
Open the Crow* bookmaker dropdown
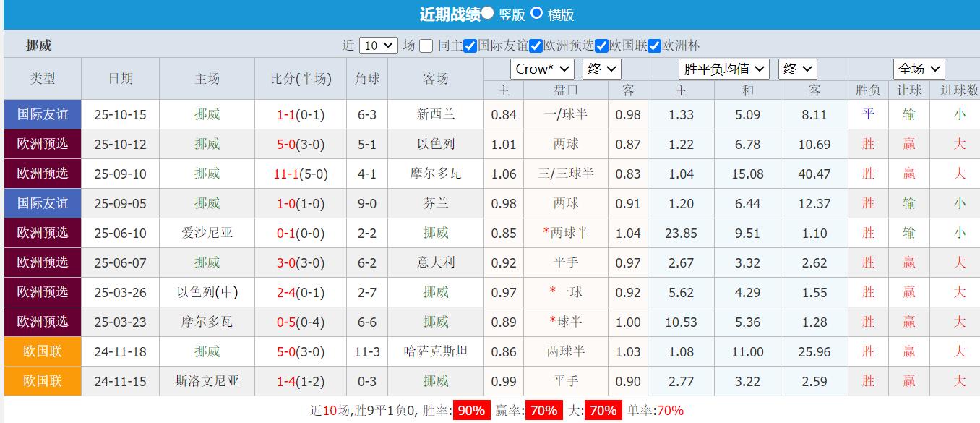[542, 69]
